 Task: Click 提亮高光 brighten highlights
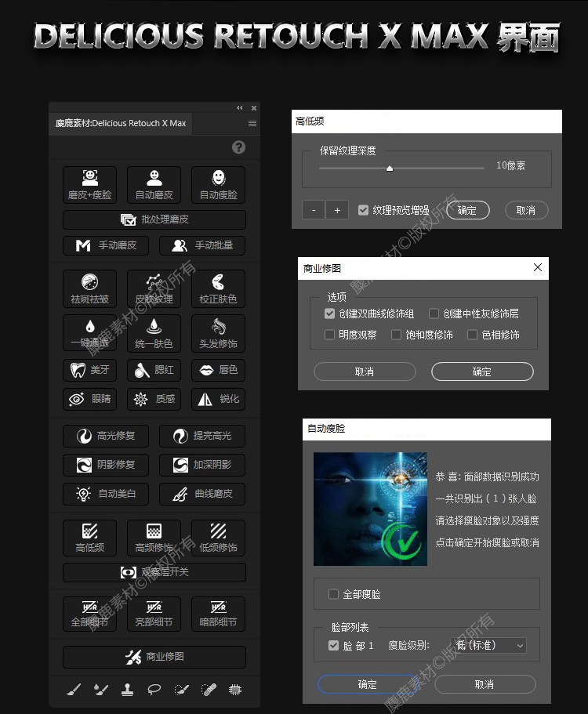202,436
